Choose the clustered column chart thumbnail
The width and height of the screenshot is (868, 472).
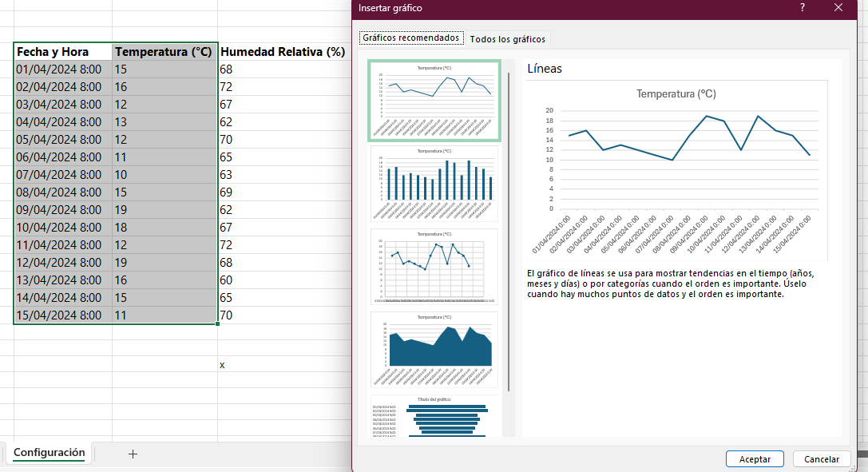[434, 184]
